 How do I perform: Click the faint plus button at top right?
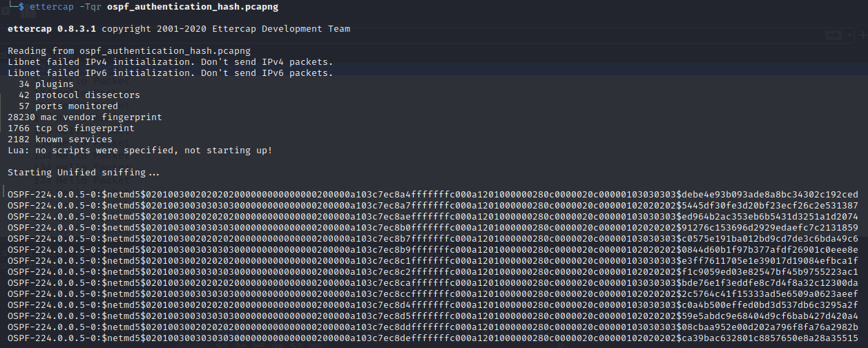(862, 34)
